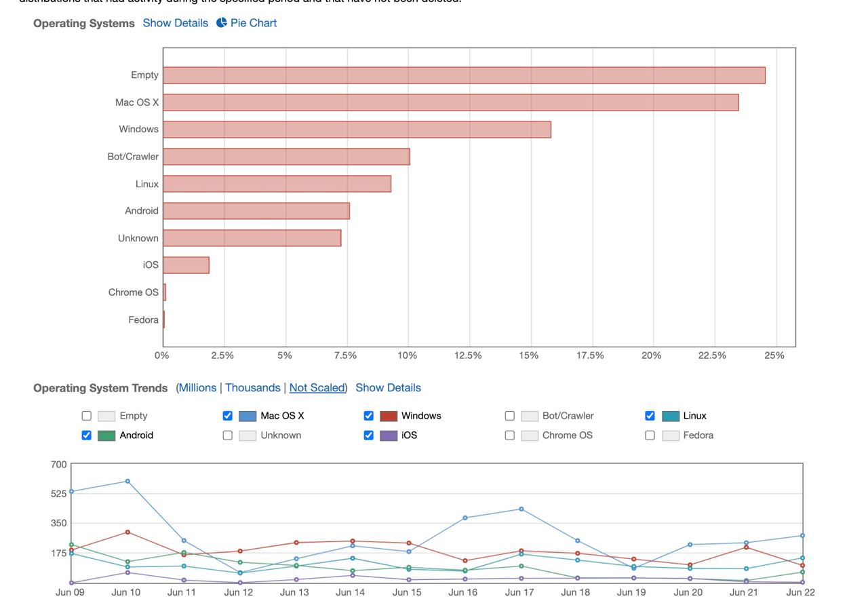Enable the Bot/Crawler series checkbox

[509, 416]
